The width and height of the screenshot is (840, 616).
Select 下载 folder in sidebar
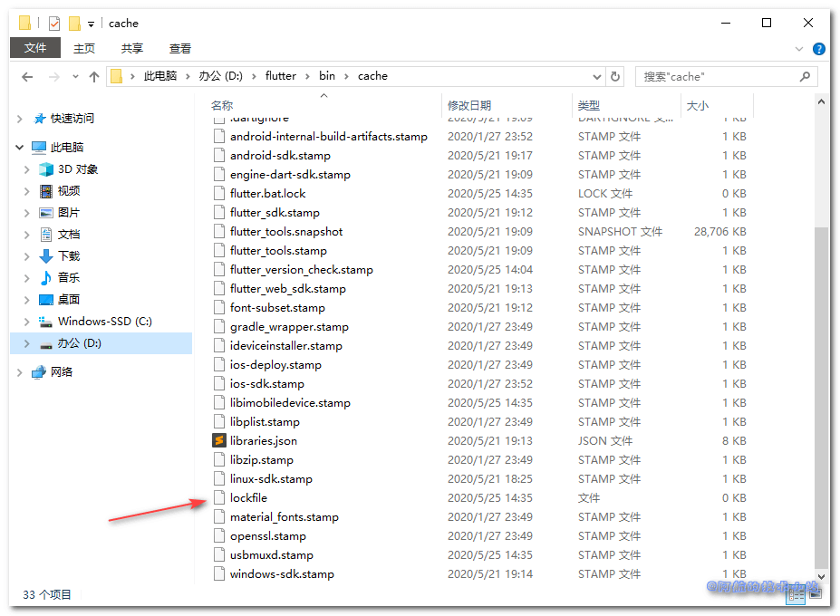tap(69, 256)
